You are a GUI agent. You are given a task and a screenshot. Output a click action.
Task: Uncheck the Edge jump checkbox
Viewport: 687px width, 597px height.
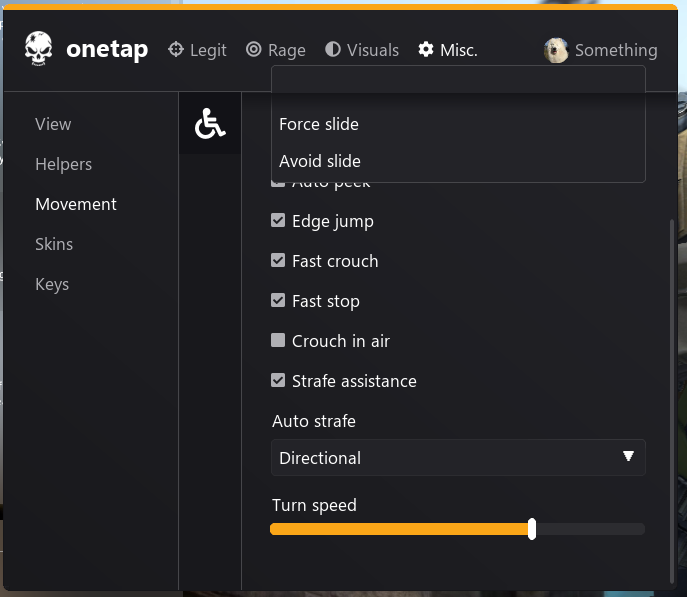(278, 220)
